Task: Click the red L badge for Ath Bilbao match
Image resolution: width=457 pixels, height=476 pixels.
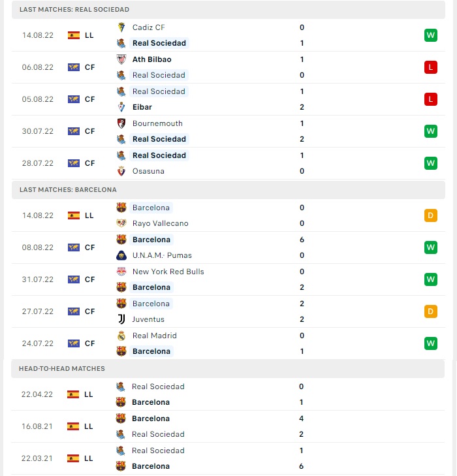Action: click(431, 67)
